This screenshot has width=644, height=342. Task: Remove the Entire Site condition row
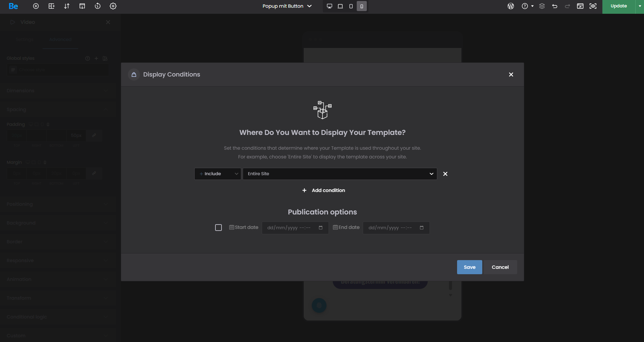tap(445, 174)
